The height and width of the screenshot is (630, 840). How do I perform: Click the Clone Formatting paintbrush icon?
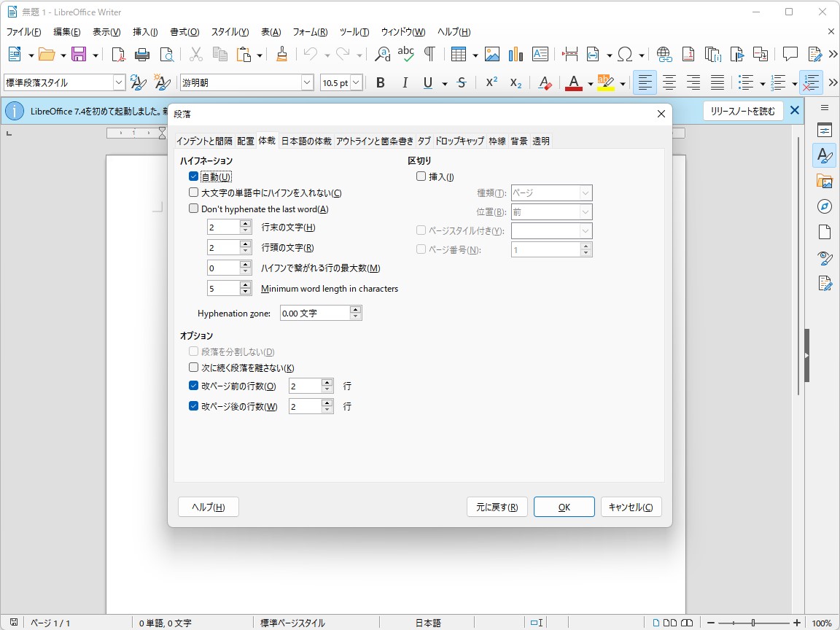click(281, 54)
